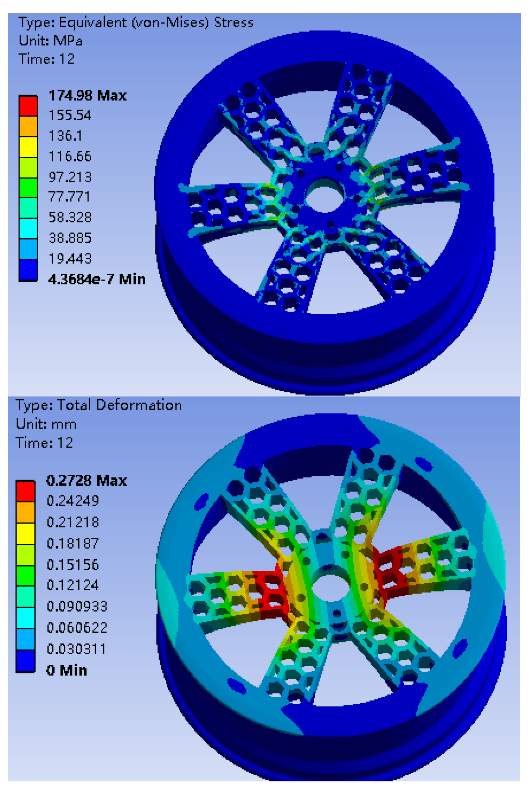Viewport: 532px width, 794px height.
Task: Click the 174.98 Max stress label
Action: [87, 96]
